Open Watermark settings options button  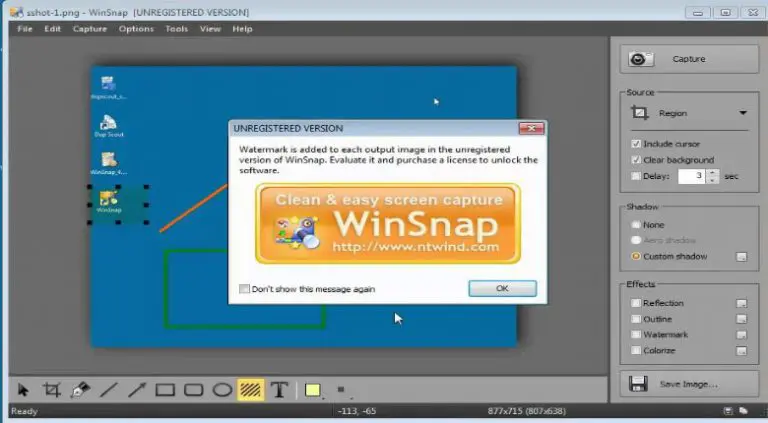[742, 335]
